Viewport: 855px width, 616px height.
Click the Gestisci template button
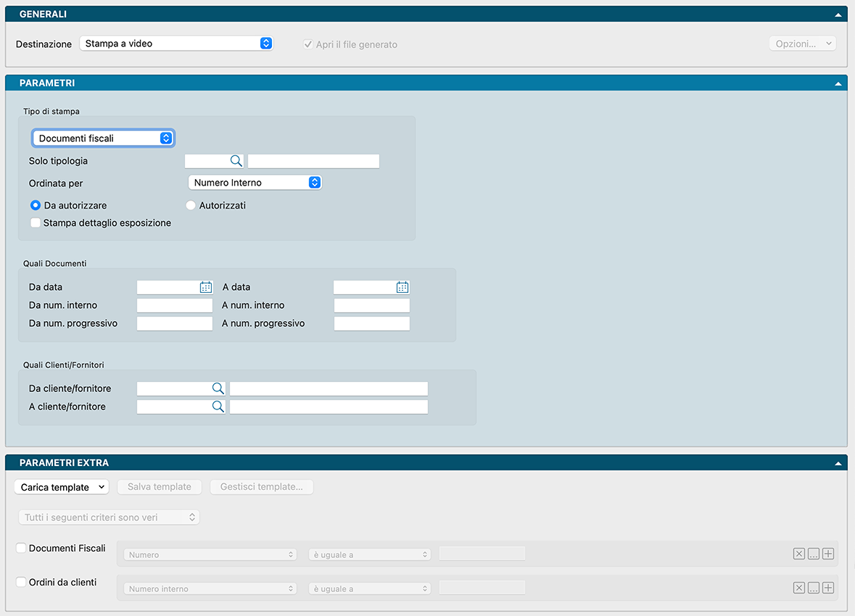261,487
